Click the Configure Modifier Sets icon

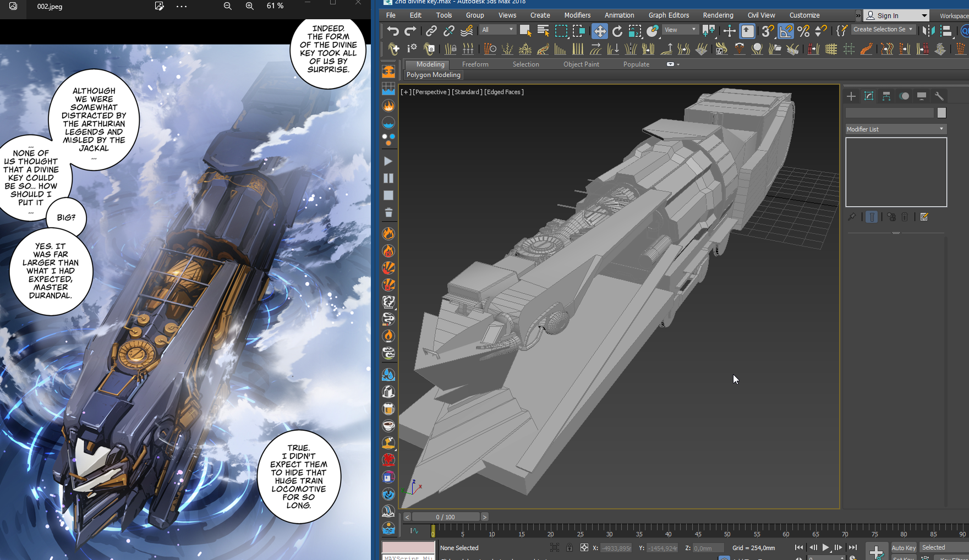pyautogui.click(x=924, y=217)
